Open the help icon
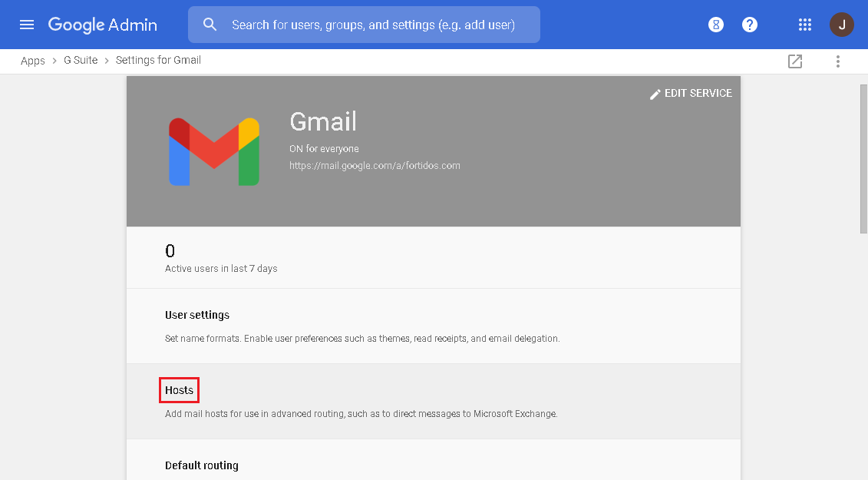This screenshot has height=480, width=868. point(749,24)
